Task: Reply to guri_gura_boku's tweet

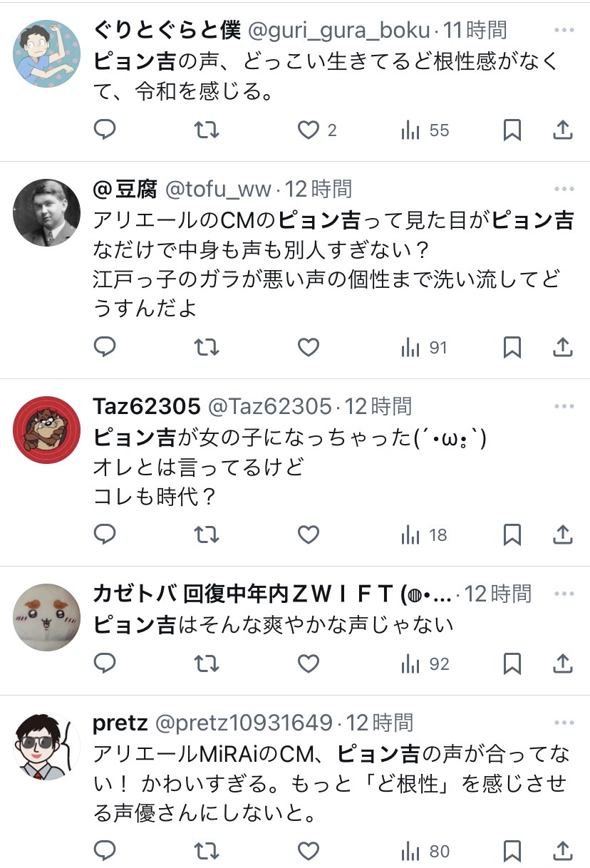Action: (x=105, y=130)
